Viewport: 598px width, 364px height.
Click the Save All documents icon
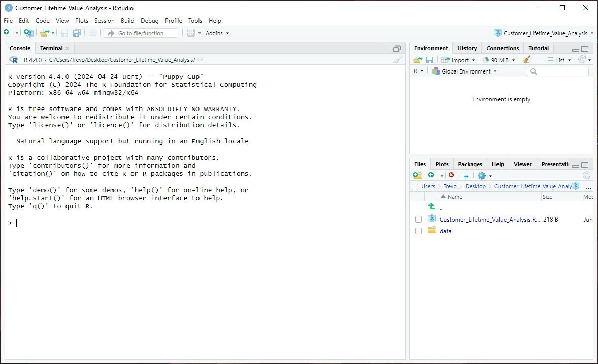point(77,33)
